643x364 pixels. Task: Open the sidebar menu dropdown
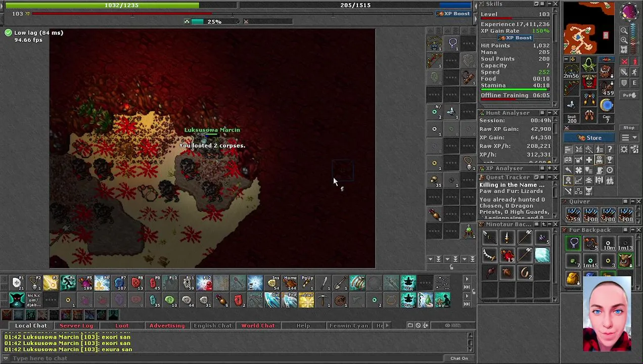629,138
